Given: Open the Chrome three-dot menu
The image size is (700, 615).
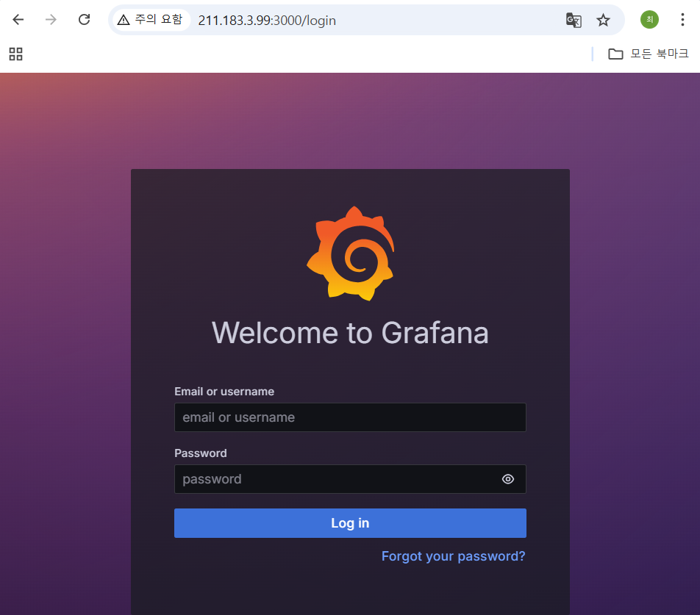Looking at the screenshot, I should coord(682,20).
